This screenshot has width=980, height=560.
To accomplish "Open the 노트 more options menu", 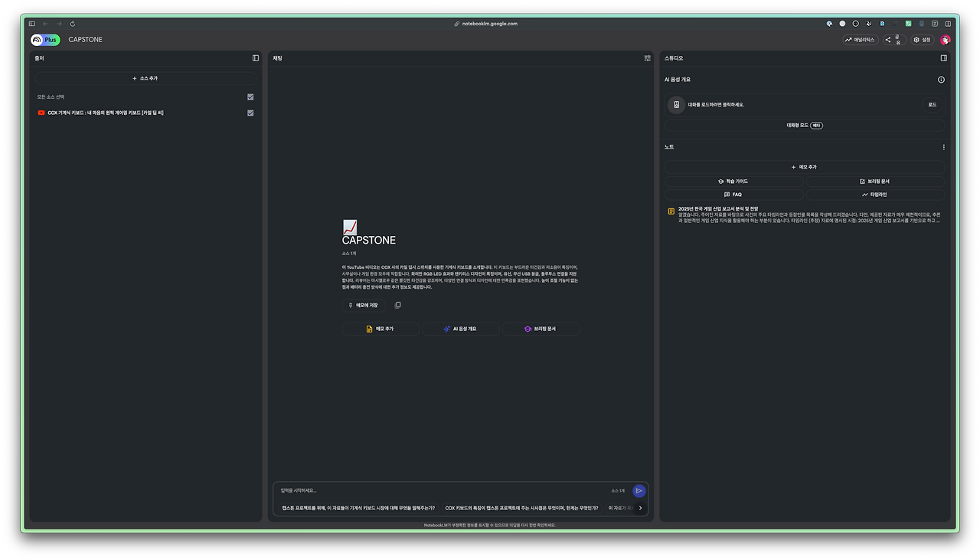I will coord(944,147).
